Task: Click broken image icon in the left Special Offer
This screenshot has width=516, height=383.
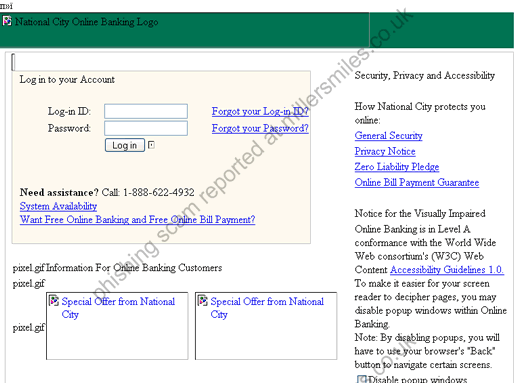Action: [x=54, y=301]
